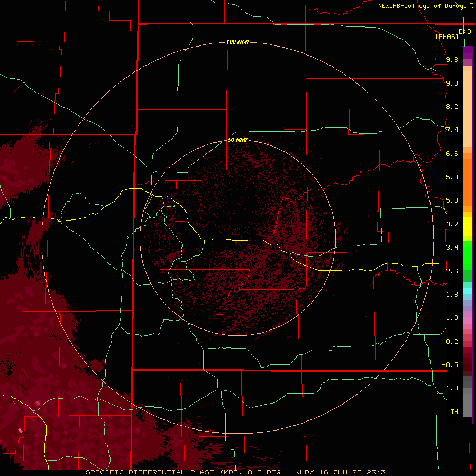Click the 5.0 legend value
Image resolution: width=476 pixels, height=476 pixels.
click(452, 200)
